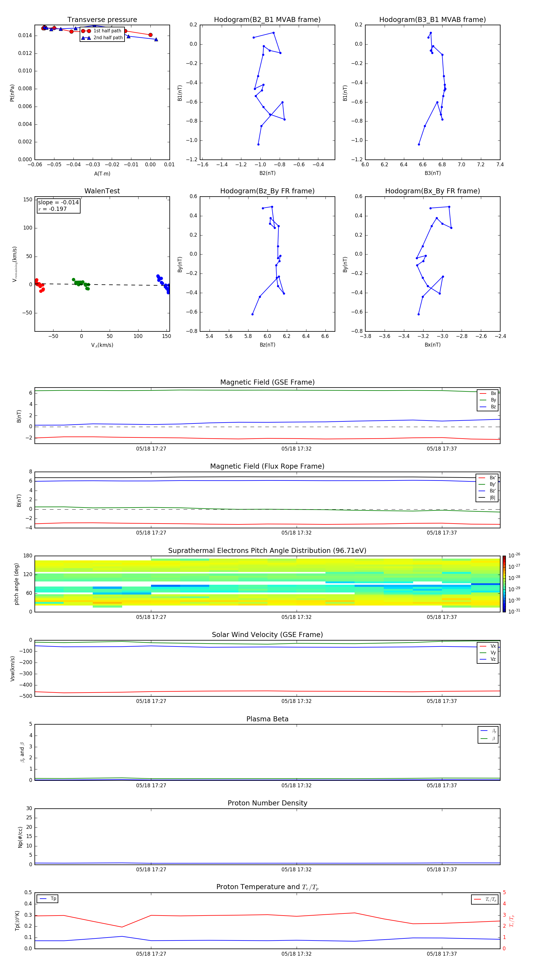Select the "Te/Tp" legend entry

[x=485, y=899]
